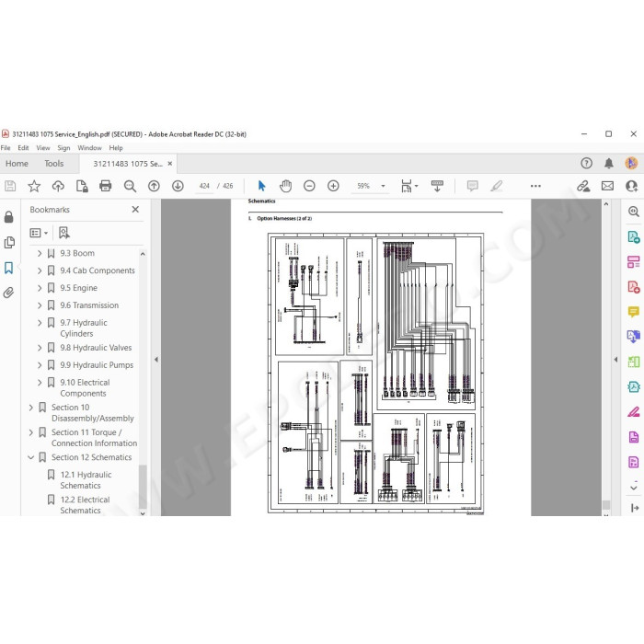Show more right-pane tools
Screen dimensions: 644x644
tap(633, 488)
